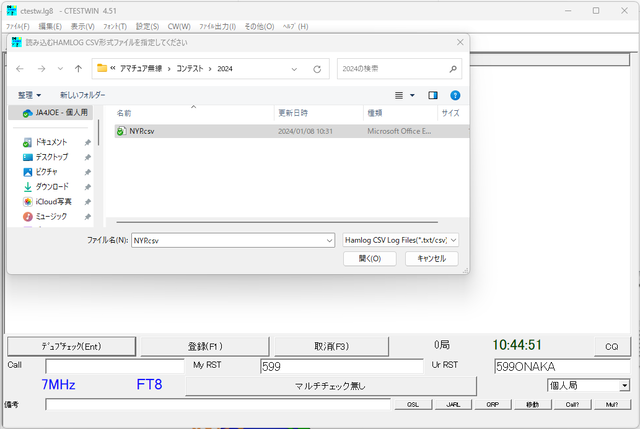The image size is (640, 429).
Task: Click the Call input field
Action: click(115, 366)
